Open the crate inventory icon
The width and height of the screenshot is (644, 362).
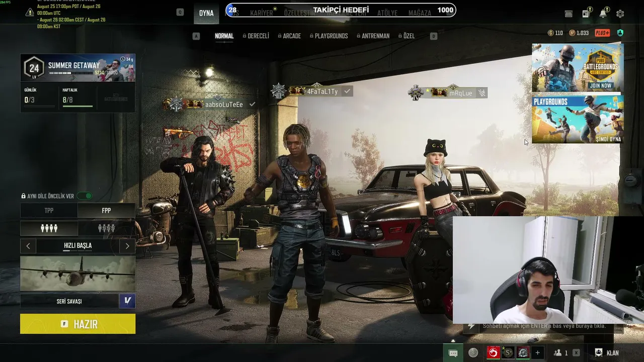coord(569,14)
